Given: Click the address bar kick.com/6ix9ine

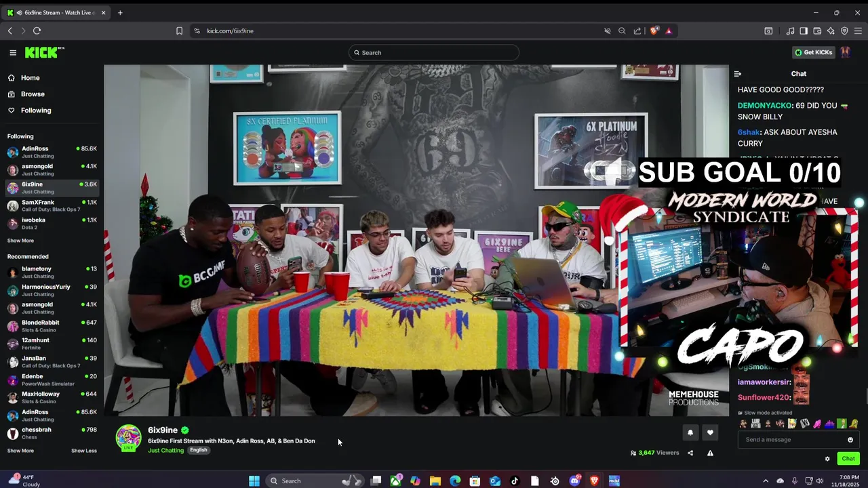Looking at the screenshot, I should tap(231, 30).
